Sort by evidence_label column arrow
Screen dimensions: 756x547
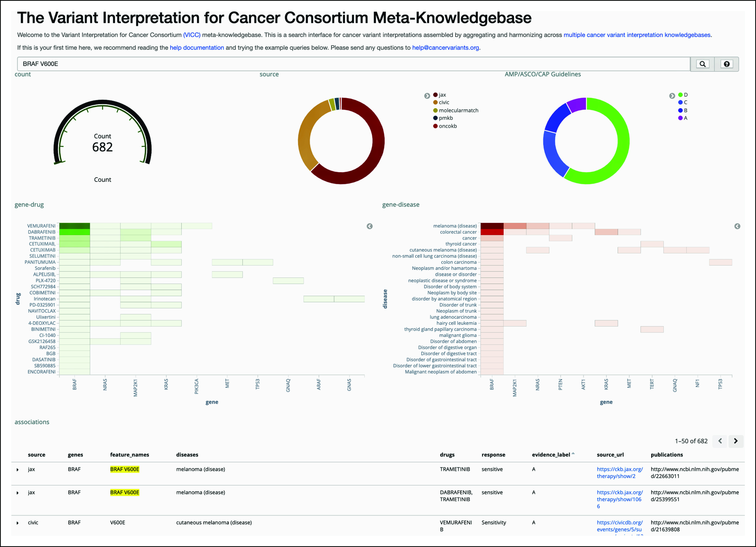(573, 454)
